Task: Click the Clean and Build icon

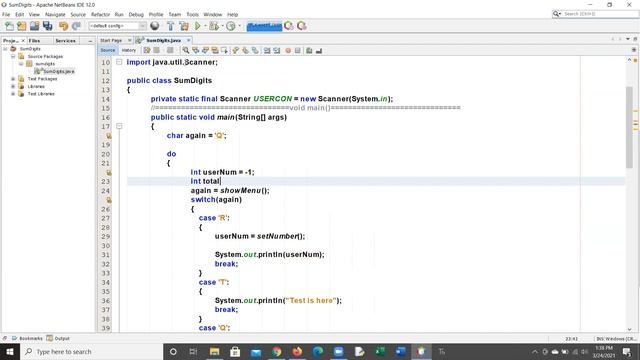Action: pos(184,26)
